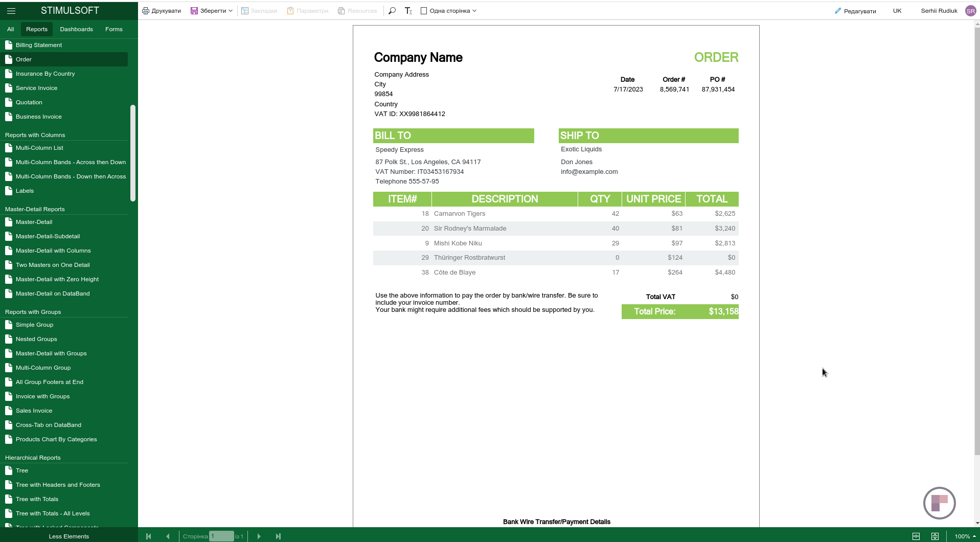The width and height of the screenshot is (980, 542).
Task: Open the Save (Зберегти) dropdown
Action: [212, 11]
